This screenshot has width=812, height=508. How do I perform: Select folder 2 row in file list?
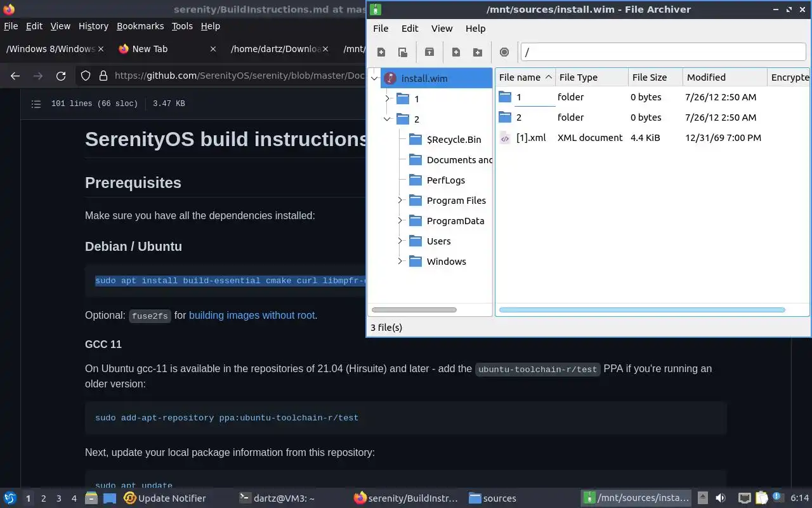(x=652, y=117)
